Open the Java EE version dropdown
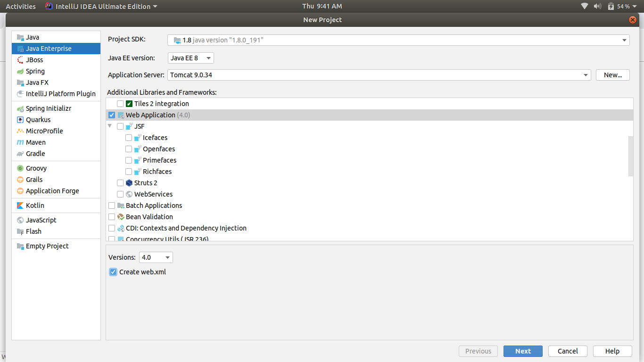The height and width of the screenshot is (362, 644). click(191, 58)
